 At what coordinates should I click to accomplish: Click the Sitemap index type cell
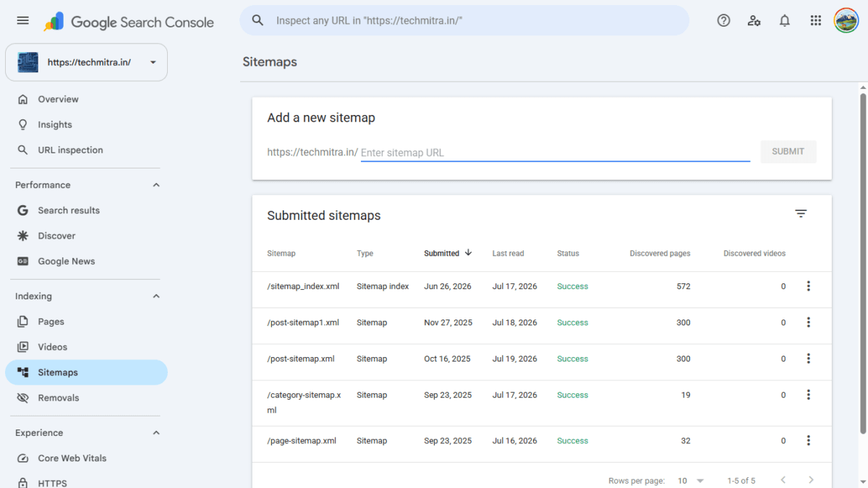pyautogui.click(x=383, y=286)
